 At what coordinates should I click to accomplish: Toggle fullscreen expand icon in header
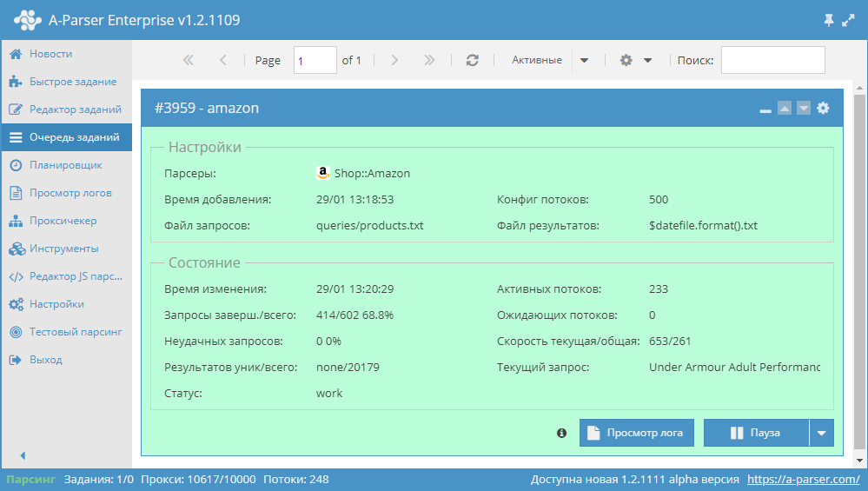848,21
